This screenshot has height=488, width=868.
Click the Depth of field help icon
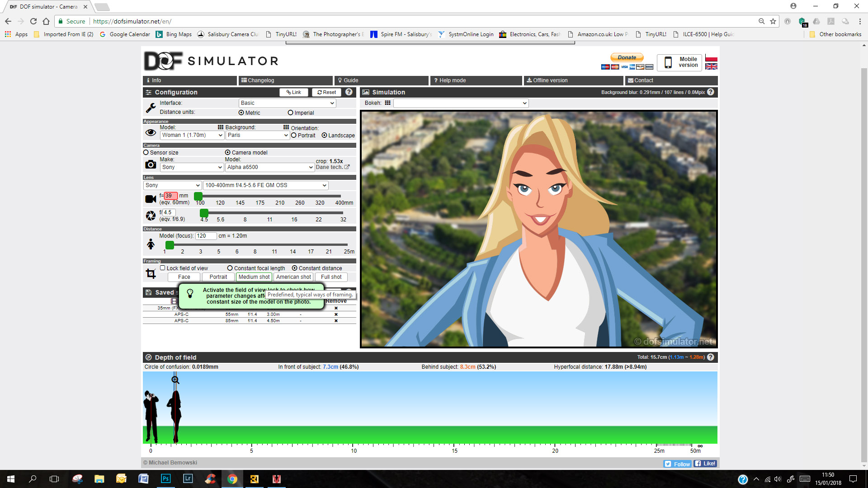[711, 357]
